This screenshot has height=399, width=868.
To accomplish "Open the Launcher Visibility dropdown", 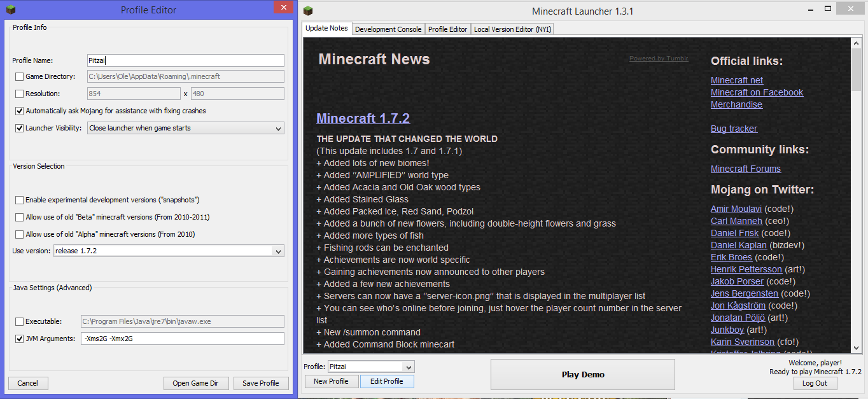I will point(185,128).
